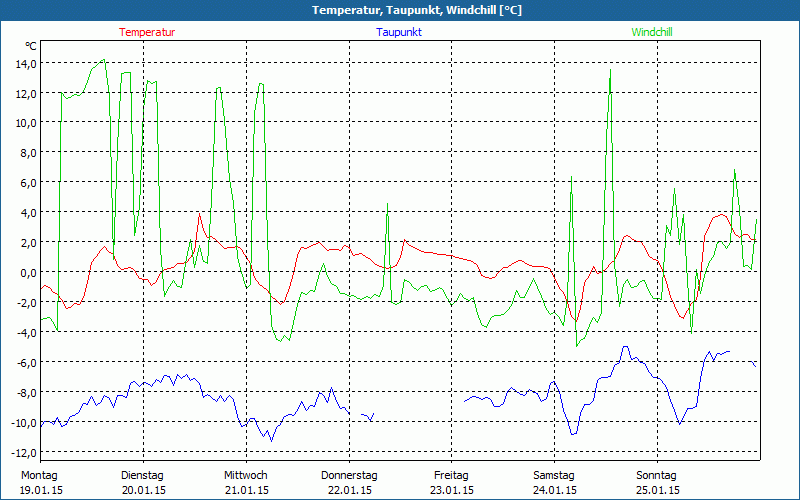Click the 23.01.15 date label

click(451, 490)
